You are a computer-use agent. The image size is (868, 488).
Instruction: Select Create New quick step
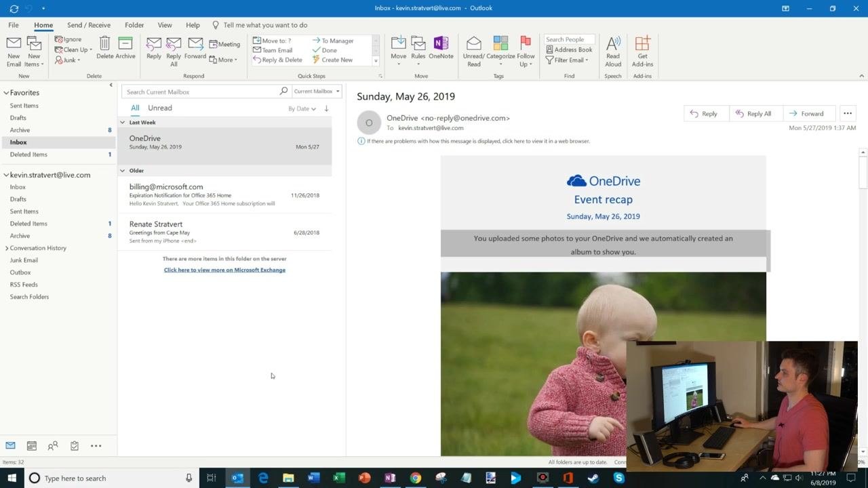coord(332,60)
